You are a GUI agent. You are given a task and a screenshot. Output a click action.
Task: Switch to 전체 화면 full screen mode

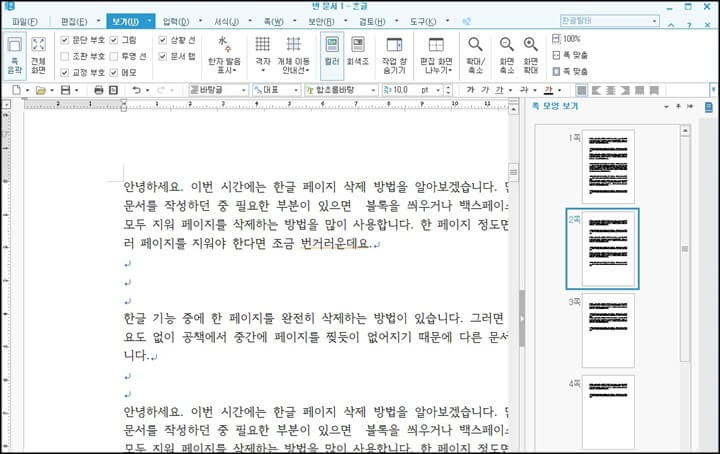39,56
